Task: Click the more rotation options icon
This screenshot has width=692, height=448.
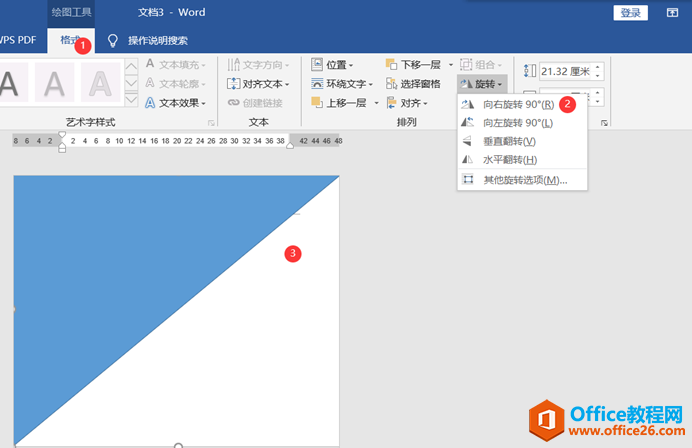Action: click(468, 179)
